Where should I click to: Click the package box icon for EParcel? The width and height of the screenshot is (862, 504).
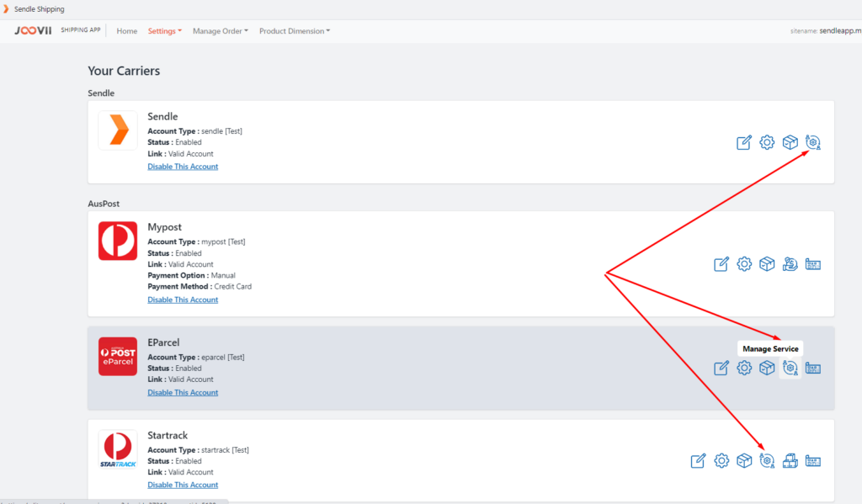coord(767,368)
